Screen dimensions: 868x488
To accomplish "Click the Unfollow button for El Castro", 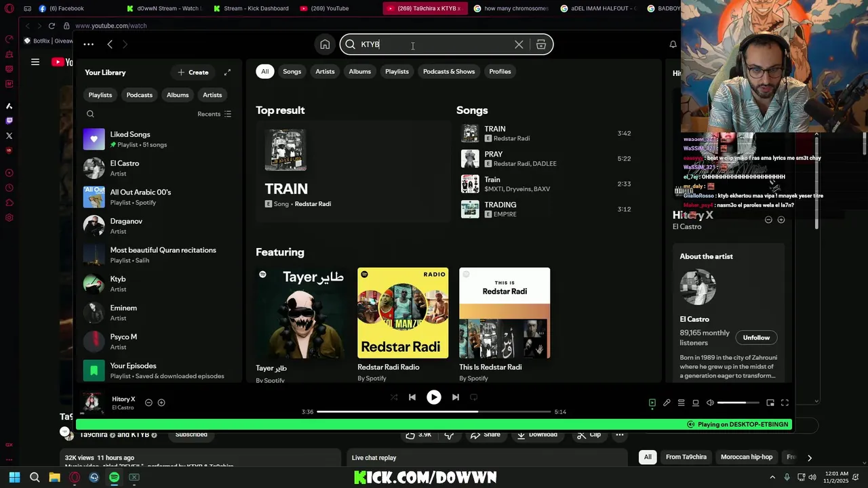I will 756,338.
